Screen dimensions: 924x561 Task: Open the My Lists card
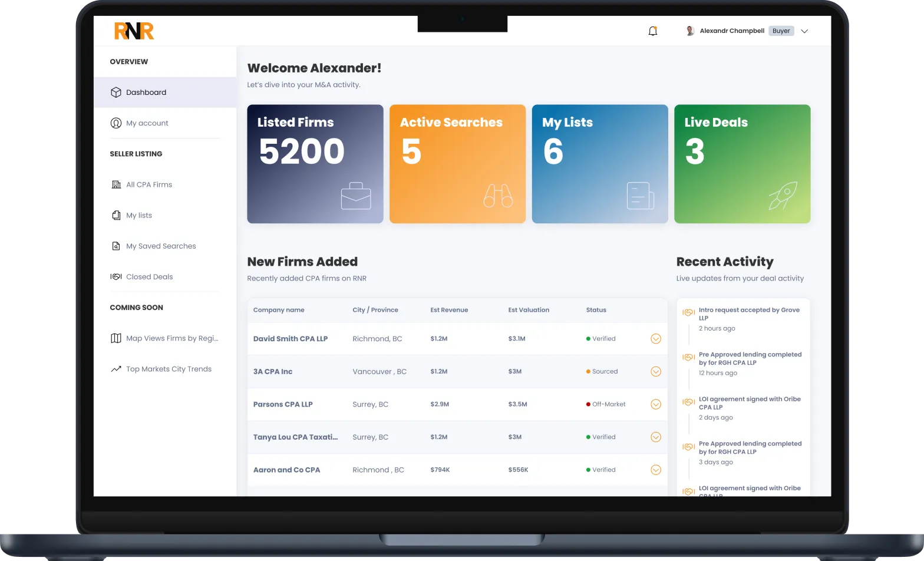pos(600,164)
